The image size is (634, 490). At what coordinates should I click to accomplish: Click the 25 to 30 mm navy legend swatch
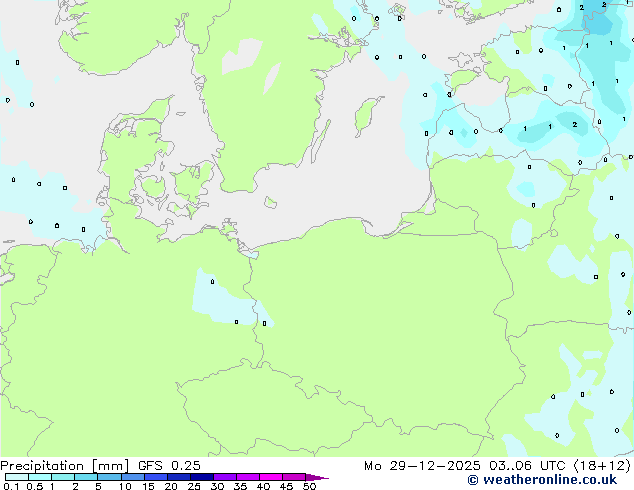(202, 477)
